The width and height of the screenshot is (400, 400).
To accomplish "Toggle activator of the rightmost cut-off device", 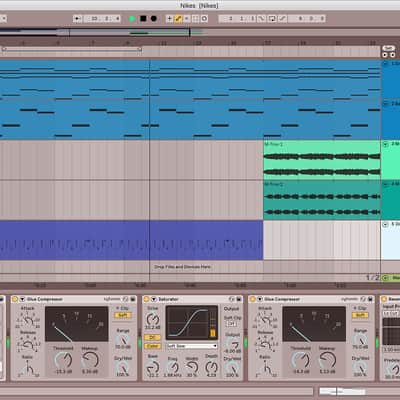I will (x=384, y=299).
